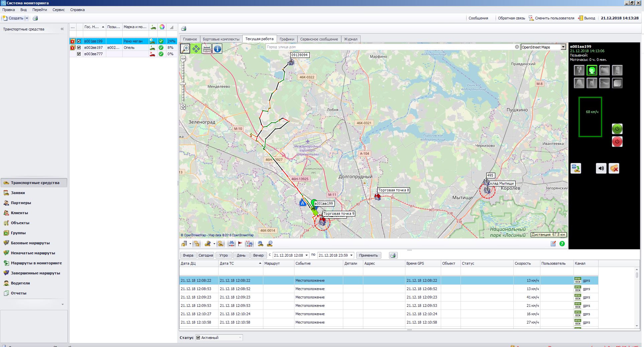Click the event table vertical scrollbar
This screenshot has height=347, width=644.
coord(637,298)
